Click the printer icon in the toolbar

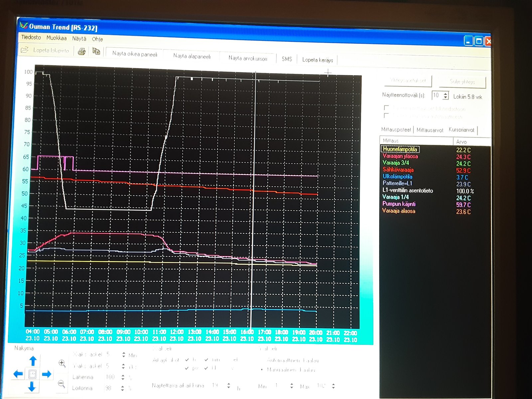81,51
